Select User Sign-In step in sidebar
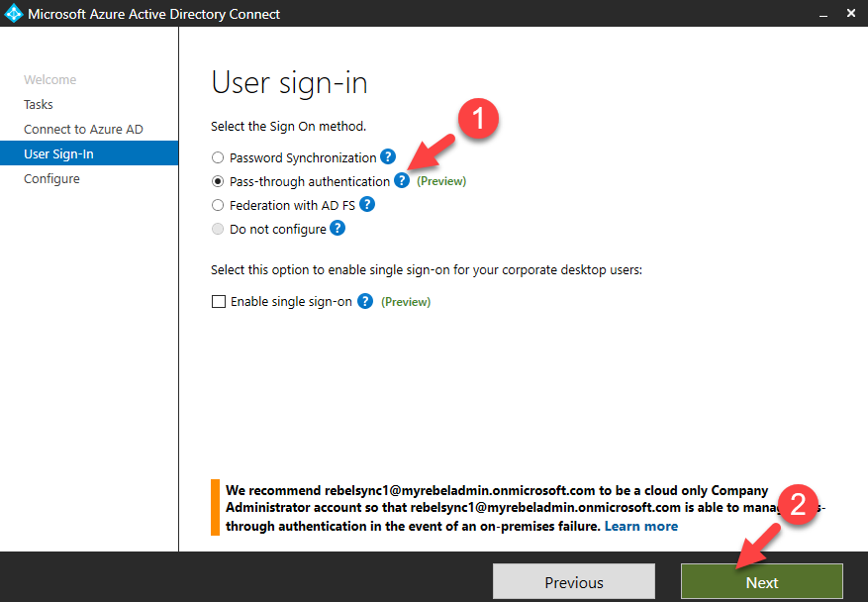868x602 pixels. [x=89, y=153]
